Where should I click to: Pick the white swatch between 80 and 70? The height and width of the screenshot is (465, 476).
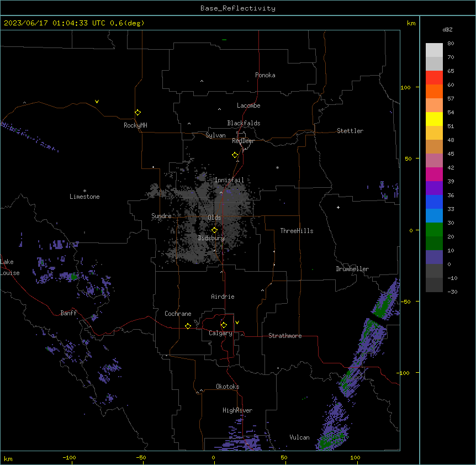434,50
